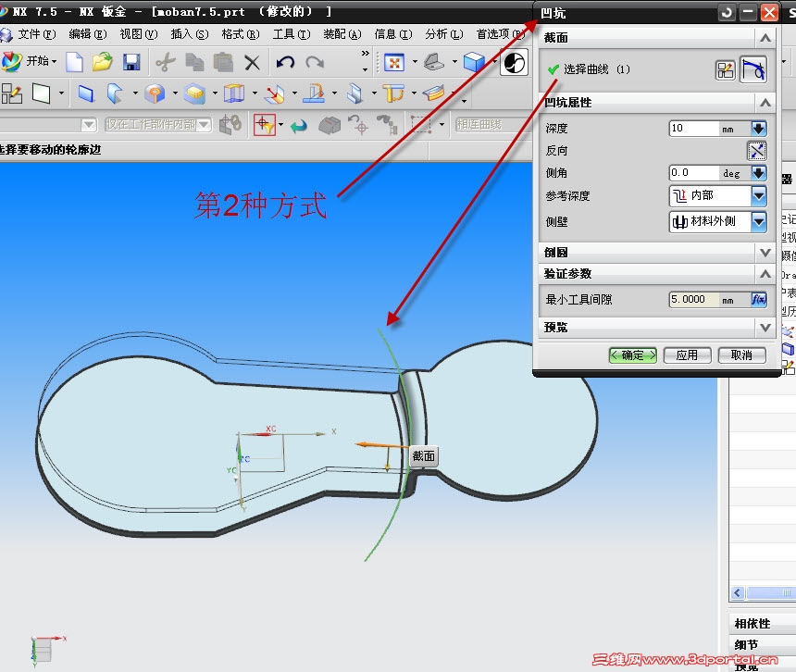Image resolution: width=796 pixels, height=672 pixels.
Task: Click the Delete X icon
Action: 252,63
